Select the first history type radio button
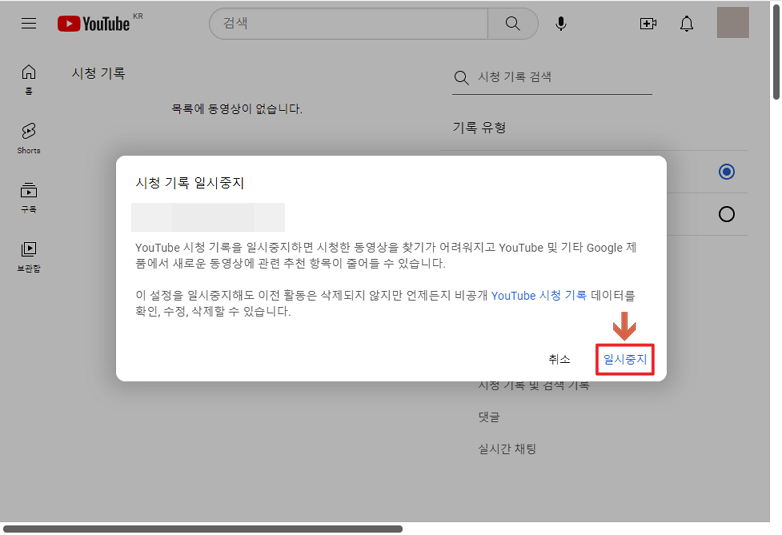 tap(727, 172)
